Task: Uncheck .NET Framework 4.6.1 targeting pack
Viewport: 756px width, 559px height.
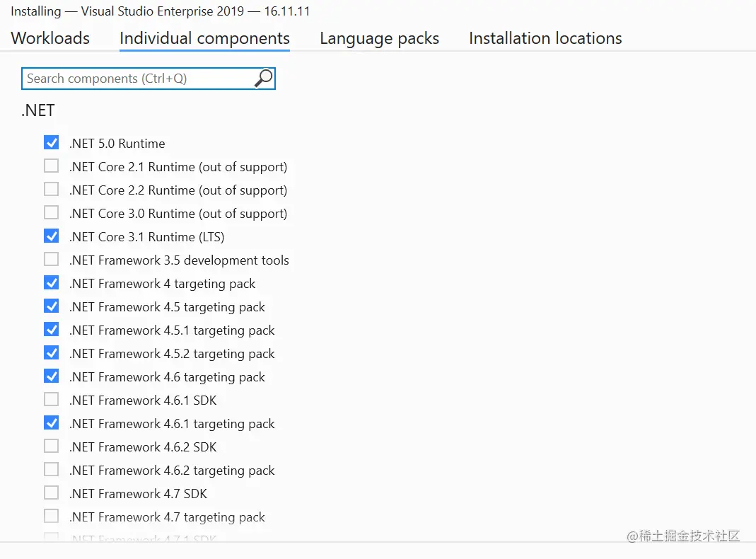Action: (51, 422)
